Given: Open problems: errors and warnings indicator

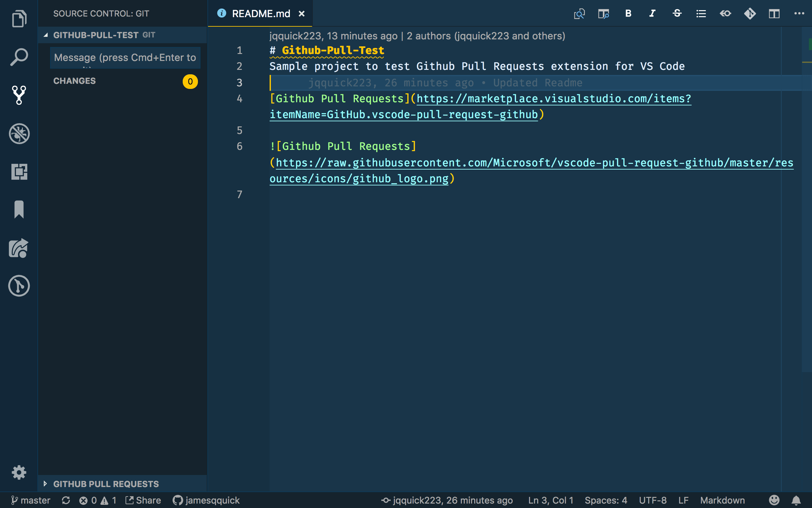Looking at the screenshot, I should pyautogui.click(x=98, y=500).
